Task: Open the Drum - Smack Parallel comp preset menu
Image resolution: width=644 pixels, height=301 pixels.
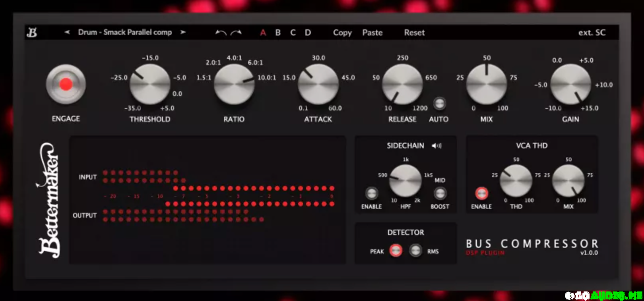Action: [125, 32]
